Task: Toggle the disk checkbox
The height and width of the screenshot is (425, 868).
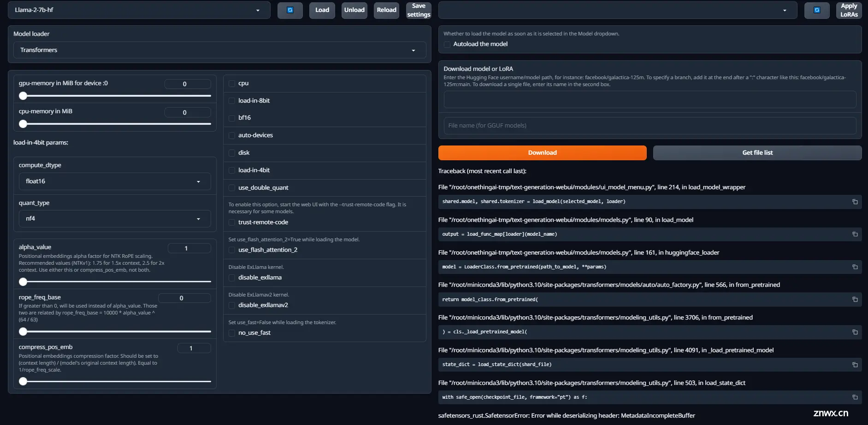Action: coord(232,153)
